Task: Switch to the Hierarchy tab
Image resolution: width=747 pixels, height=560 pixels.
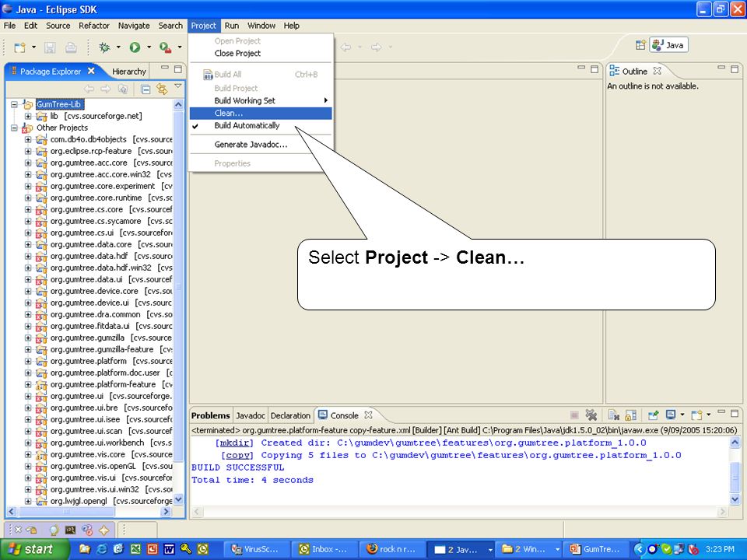Action: [128, 72]
